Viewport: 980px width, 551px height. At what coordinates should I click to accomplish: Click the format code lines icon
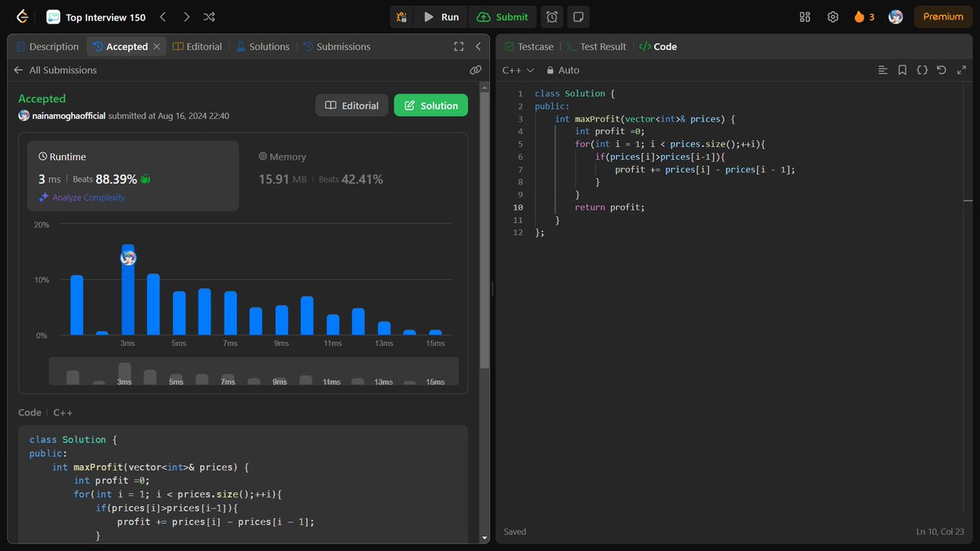click(x=883, y=70)
